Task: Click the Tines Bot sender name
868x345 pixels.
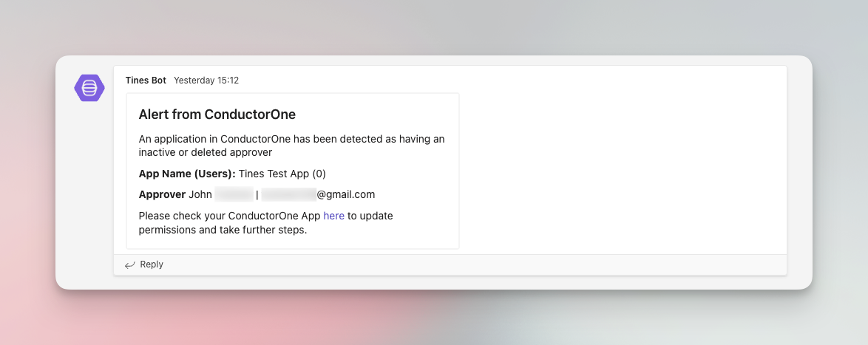Action: [x=146, y=81]
